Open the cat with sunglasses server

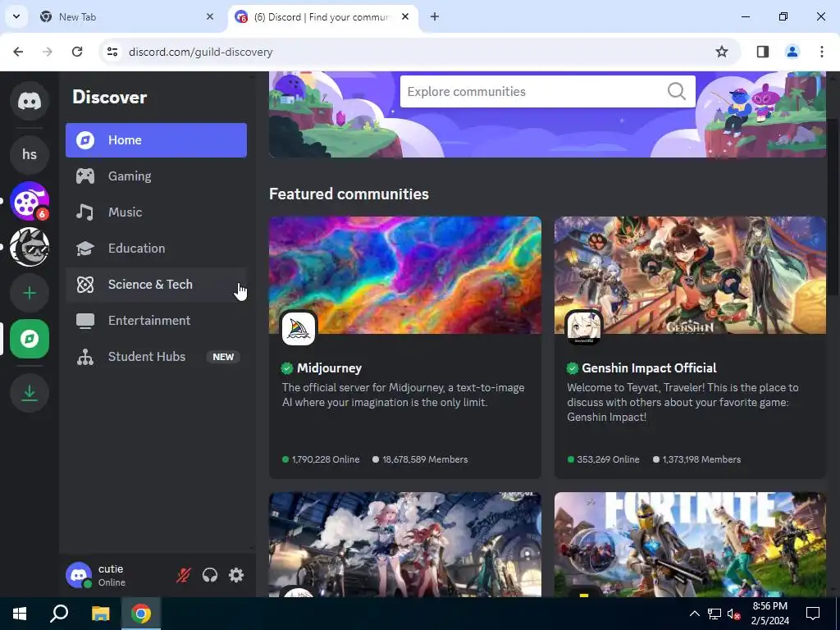30,247
